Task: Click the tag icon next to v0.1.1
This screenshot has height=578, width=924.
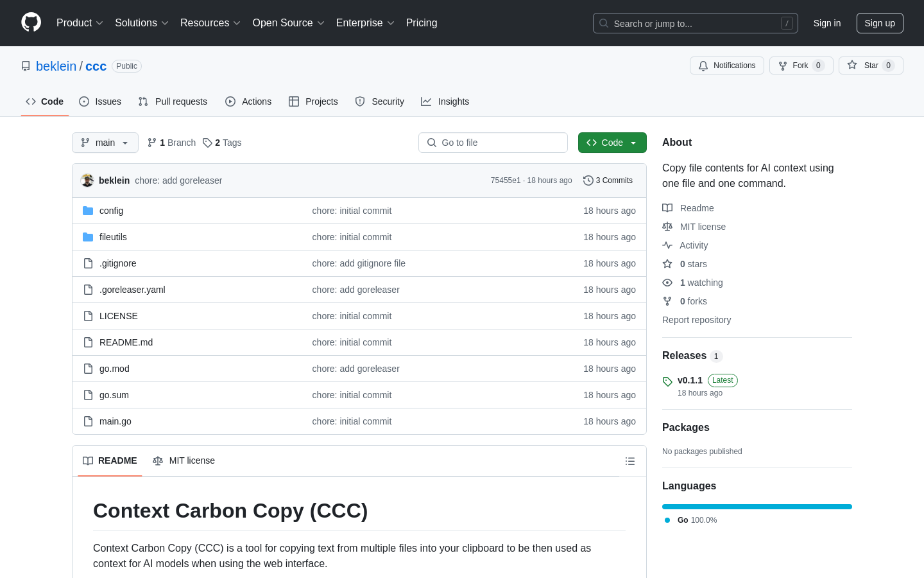Action: 667,381
